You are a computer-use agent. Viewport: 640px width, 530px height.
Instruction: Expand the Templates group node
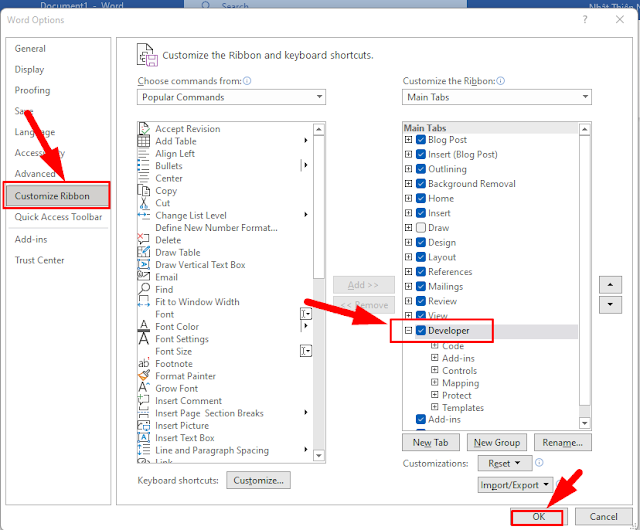pyautogui.click(x=435, y=407)
